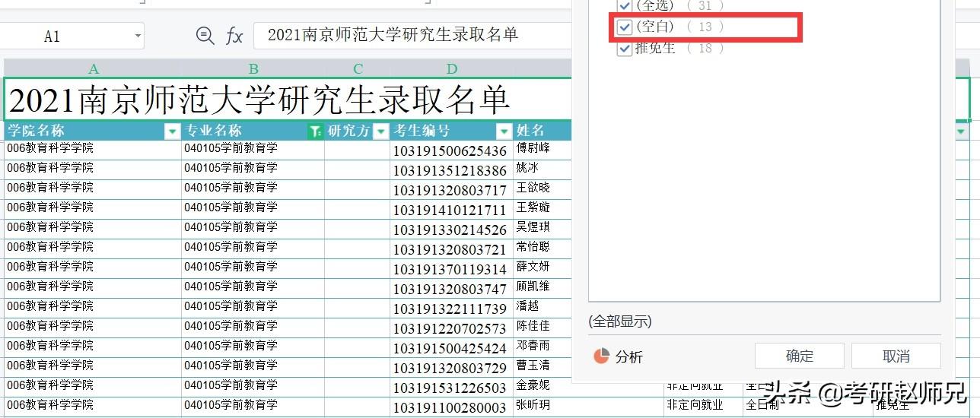Toggle the 推免生 filter checkbox
Viewport: 980px width, 418px height.
[625, 48]
